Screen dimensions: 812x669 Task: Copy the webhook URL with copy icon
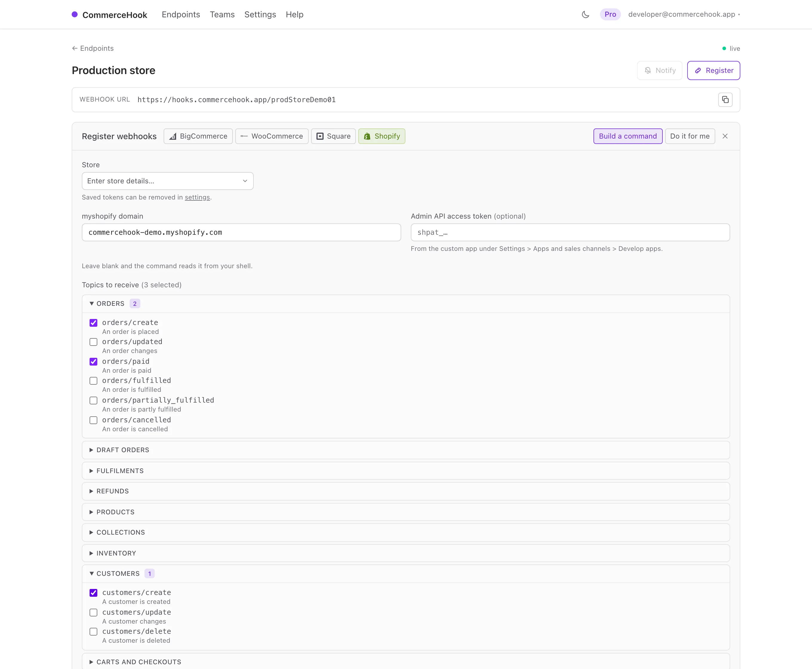[725, 100]
